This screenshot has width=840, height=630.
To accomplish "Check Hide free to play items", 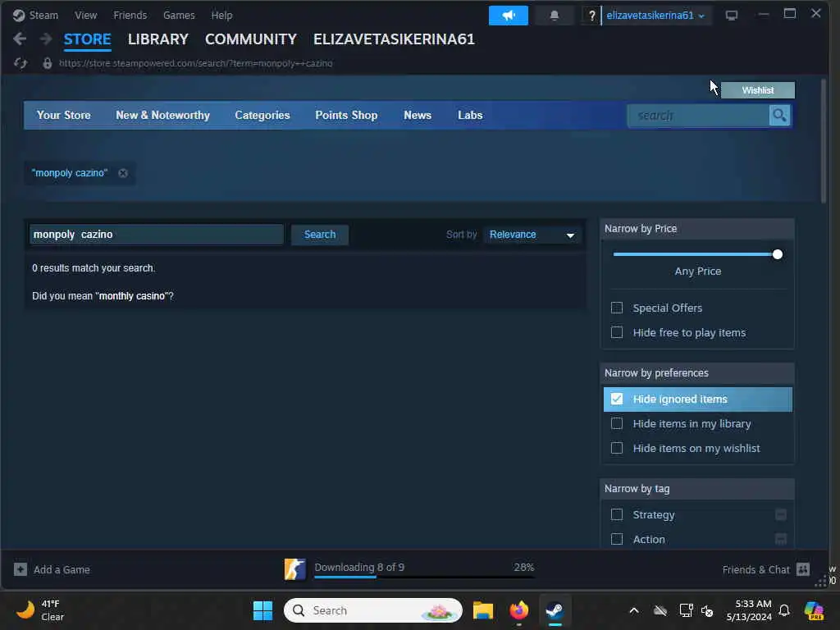I will (617, 333).
